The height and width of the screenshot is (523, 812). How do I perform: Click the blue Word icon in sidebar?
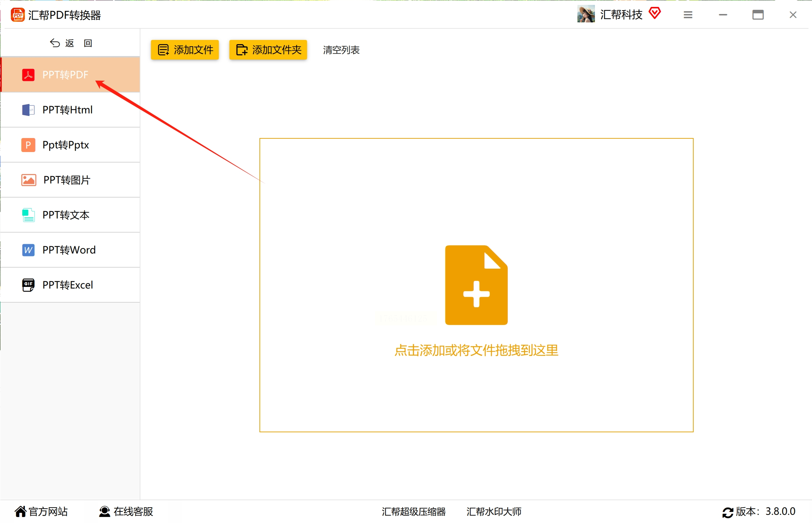click(28, 250)
